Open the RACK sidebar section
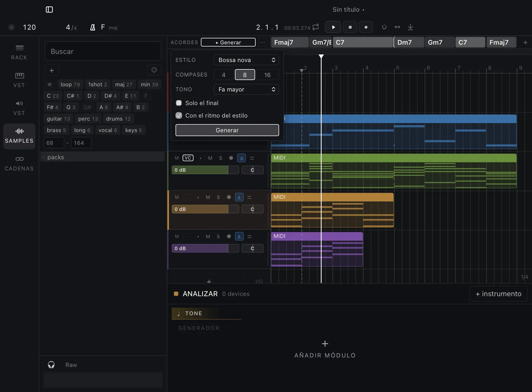 pyautogui.click(x=19, y=52)
